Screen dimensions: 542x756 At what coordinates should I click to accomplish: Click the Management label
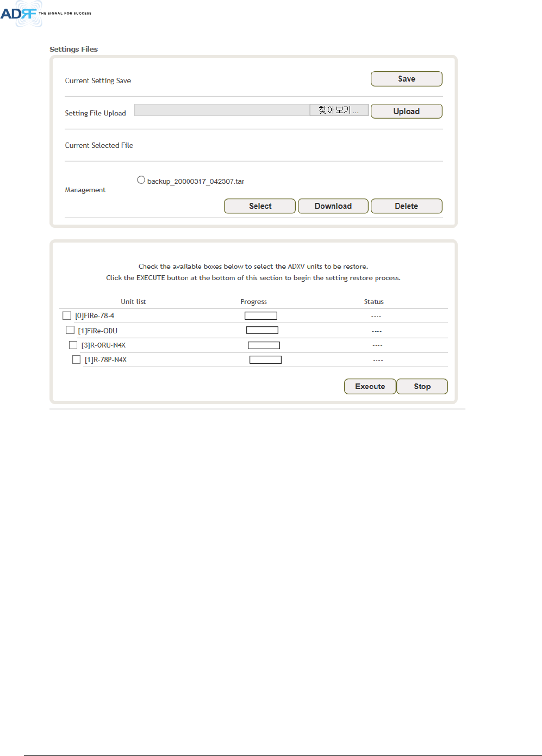85,190
